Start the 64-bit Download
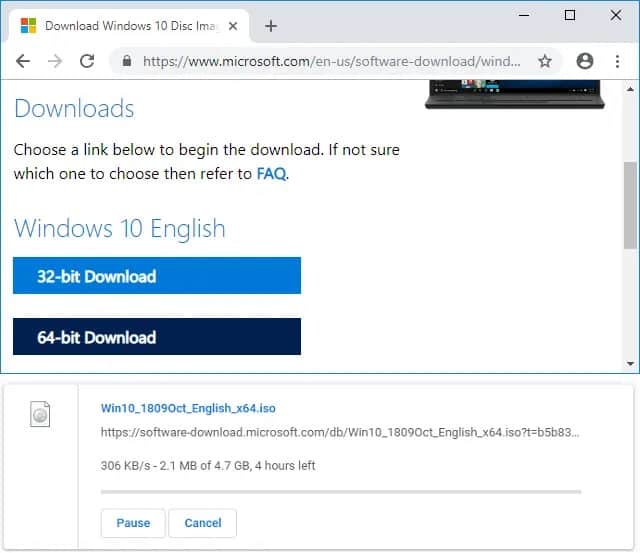The image size is (640, 553). click(157, 337)
